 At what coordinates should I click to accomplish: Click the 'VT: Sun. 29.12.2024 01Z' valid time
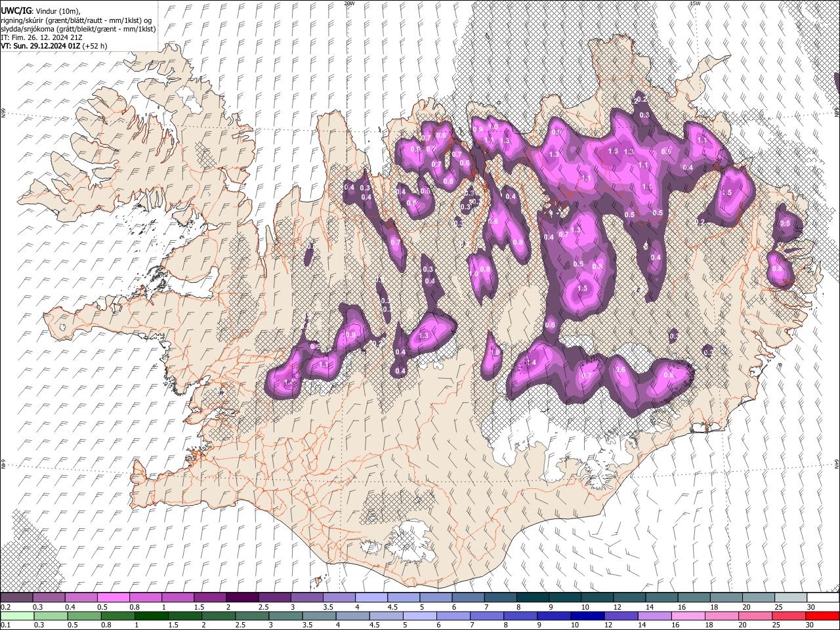(x=41, y=46)
